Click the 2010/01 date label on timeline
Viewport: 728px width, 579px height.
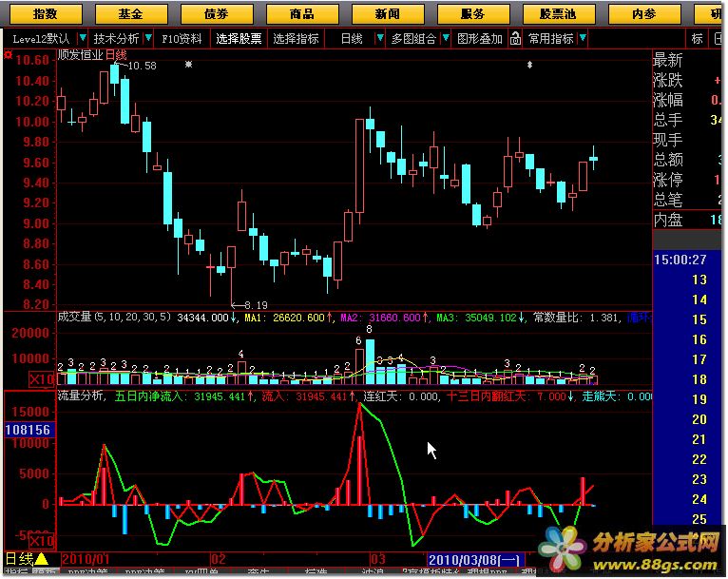coord(86,559)
